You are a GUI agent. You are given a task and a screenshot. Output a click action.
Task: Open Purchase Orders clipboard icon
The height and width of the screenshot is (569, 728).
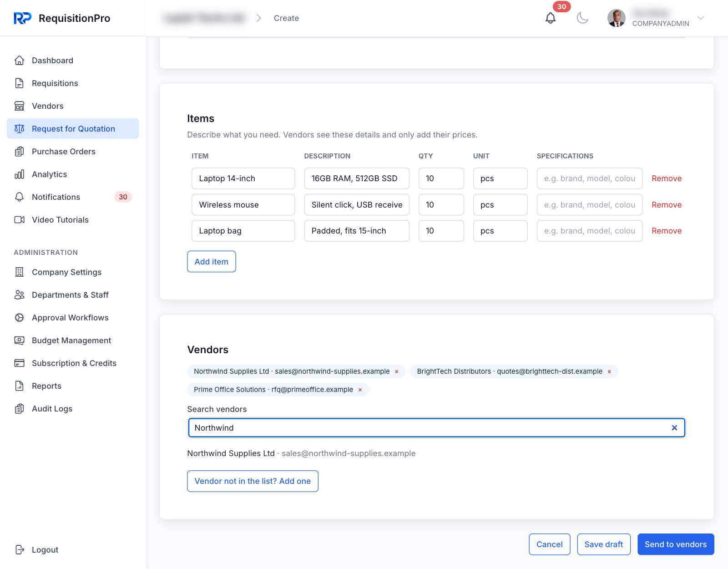(19, 152)
